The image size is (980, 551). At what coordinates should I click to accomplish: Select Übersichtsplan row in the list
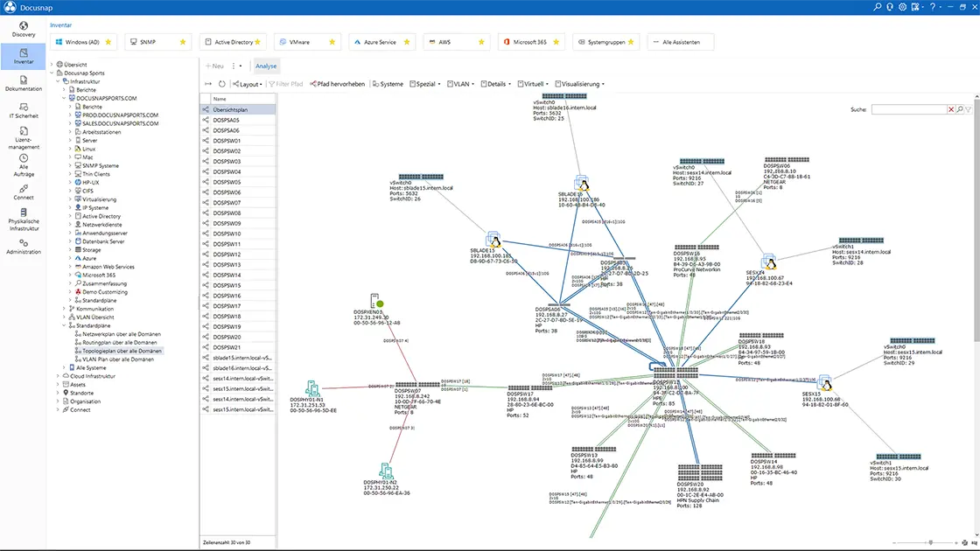pyautogui.click(x=238, y=109)
